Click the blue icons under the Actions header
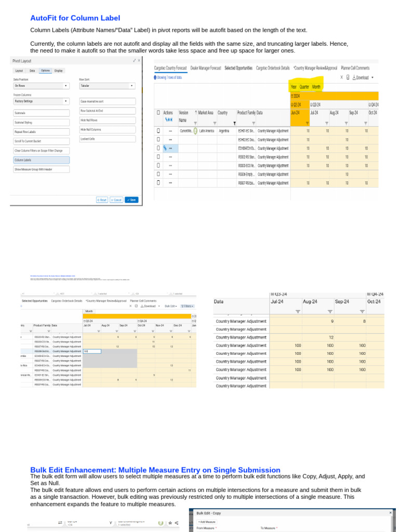Image resolution: width=399 pixels, height=532 pixels. click(169, 119)
